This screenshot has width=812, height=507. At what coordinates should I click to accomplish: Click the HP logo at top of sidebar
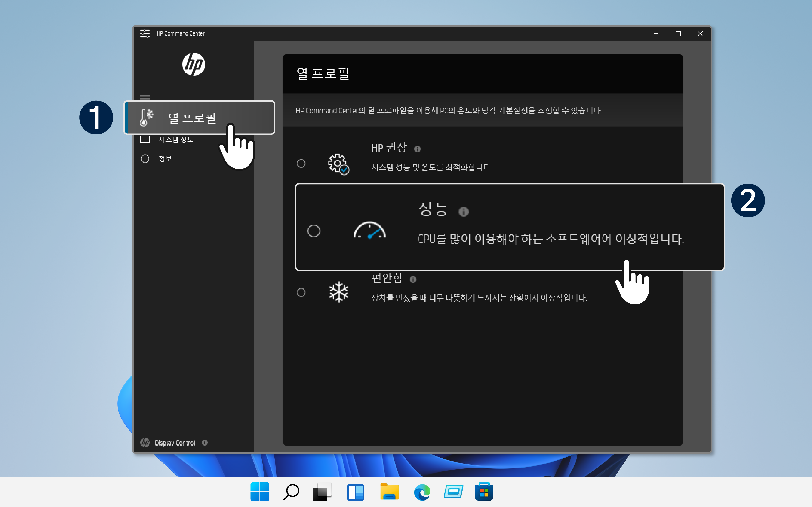point(194,64)
